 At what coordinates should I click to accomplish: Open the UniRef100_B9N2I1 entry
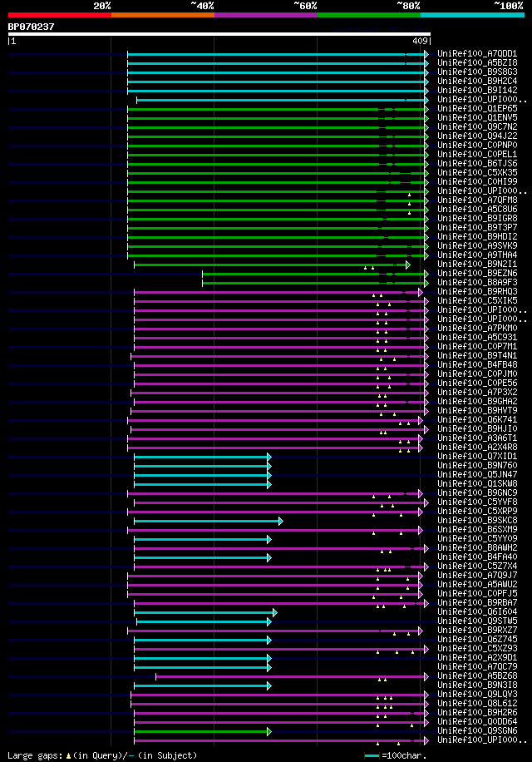coord(477,265)
